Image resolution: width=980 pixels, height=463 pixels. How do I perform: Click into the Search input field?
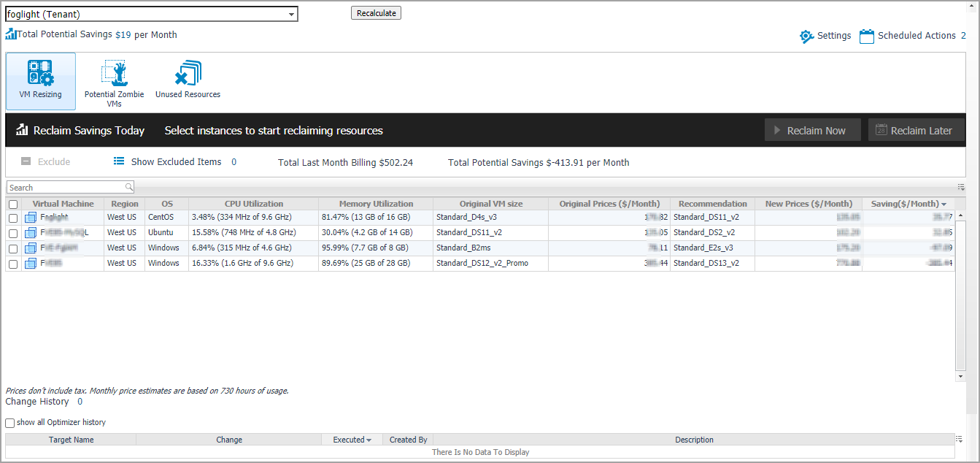point(66,188)
